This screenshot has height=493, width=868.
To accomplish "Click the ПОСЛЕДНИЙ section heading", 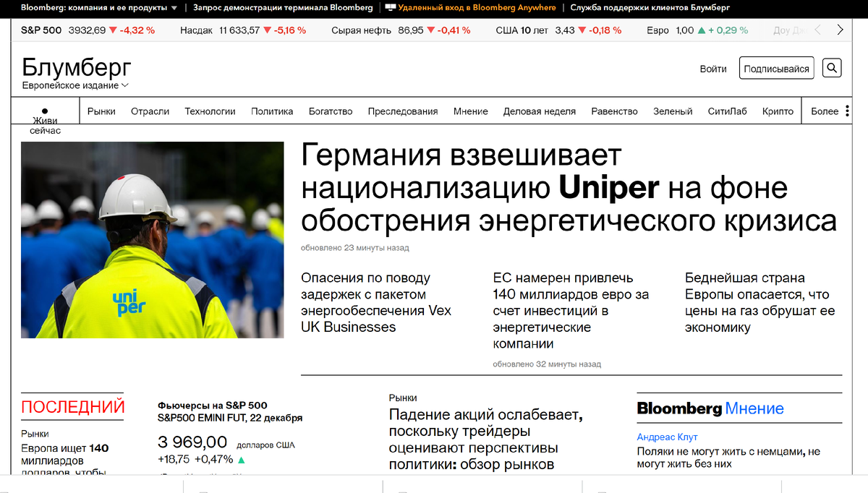I will click(73, 407).
